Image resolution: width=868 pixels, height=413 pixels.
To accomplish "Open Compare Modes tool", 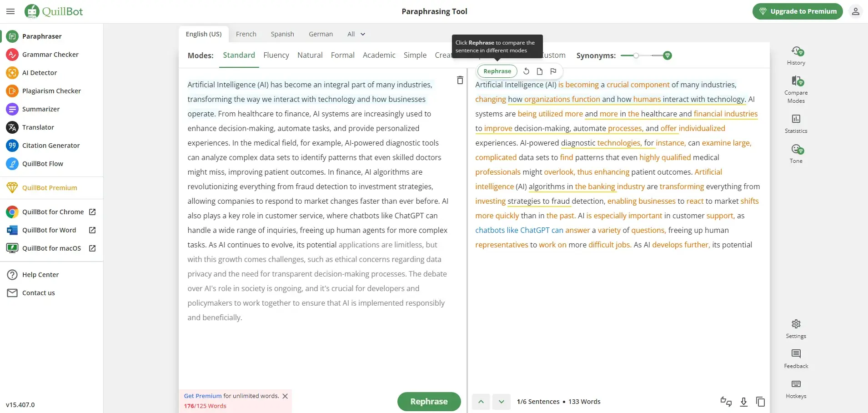I will (796, 89).
